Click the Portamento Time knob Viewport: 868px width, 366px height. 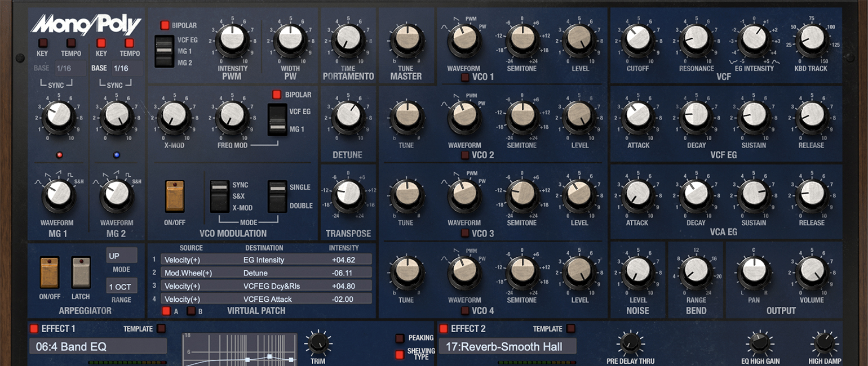(348, 41)
